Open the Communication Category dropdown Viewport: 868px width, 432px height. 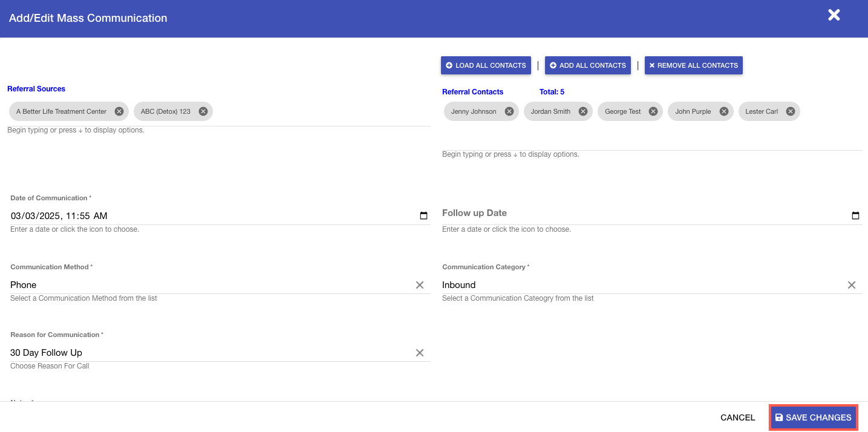coord(635,285)
